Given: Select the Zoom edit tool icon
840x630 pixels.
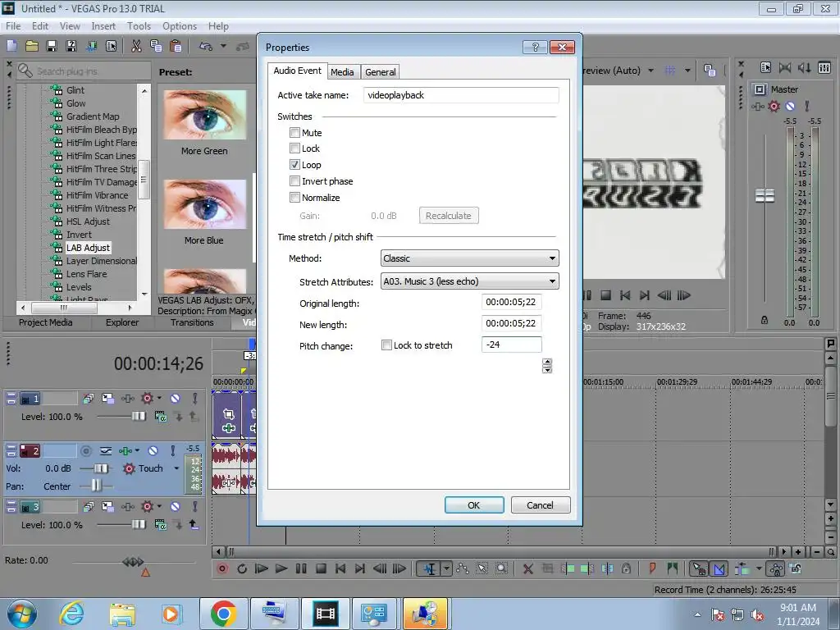Looking at the screenshot, I should coord(501,568).
